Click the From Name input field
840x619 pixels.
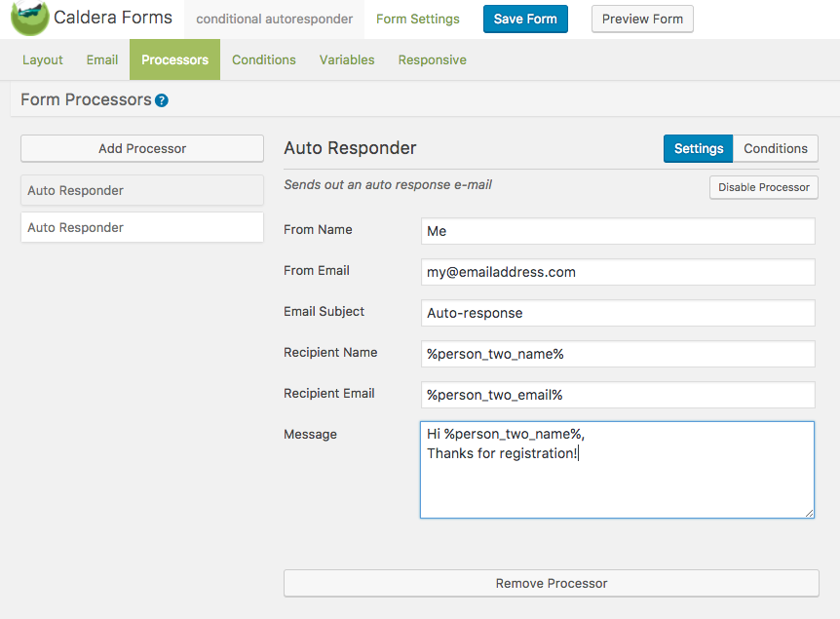[x=617, y=231]
